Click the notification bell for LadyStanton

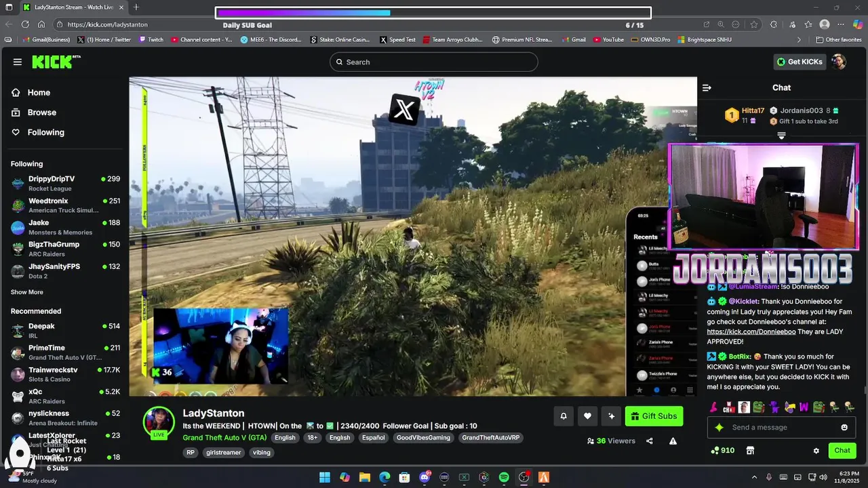pyautogui.click(x=563, y=416)
